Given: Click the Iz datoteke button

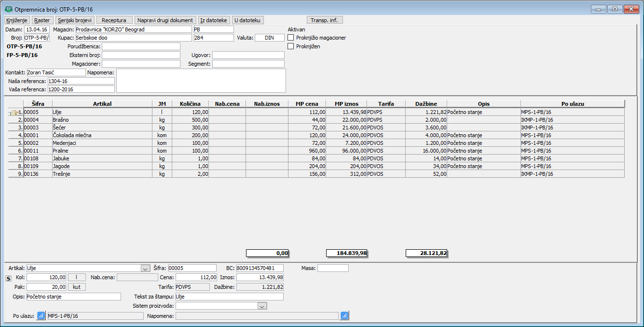Looking at the screenshot, I should [214, 20].
